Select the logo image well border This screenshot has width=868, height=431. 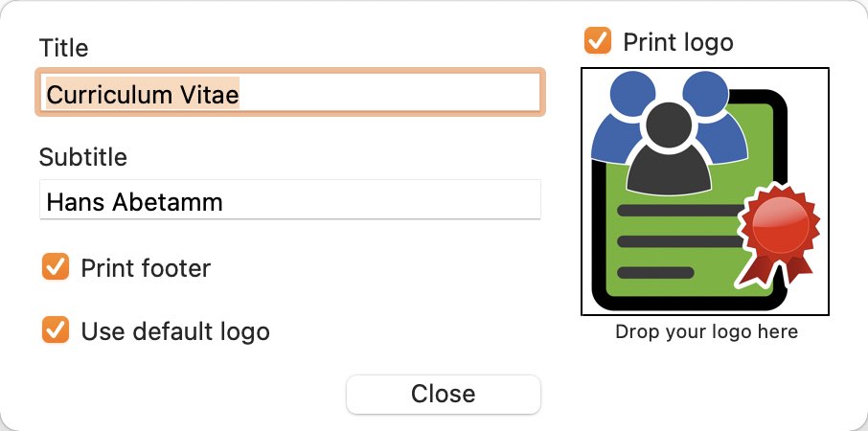click(x=704, y=68)
